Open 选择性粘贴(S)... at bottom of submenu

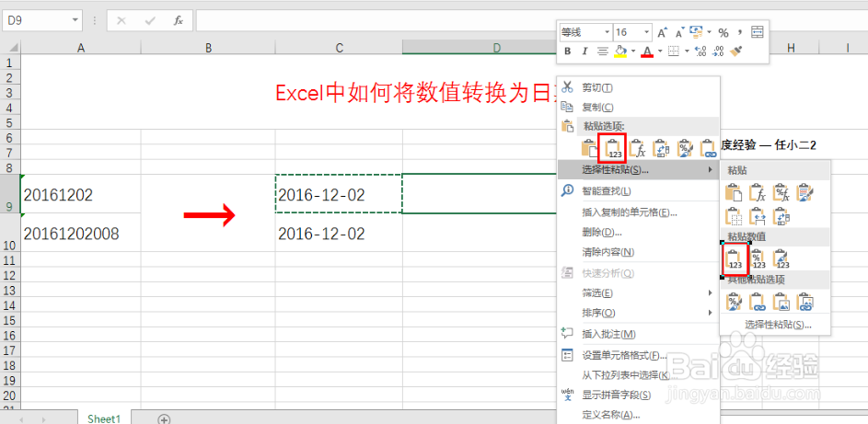click(778, 325)
